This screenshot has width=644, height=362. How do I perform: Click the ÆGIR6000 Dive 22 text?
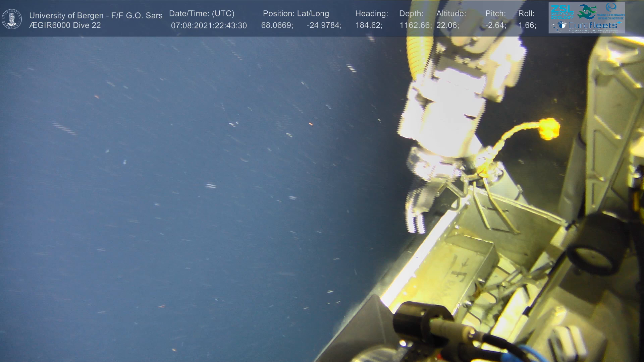pyautogui.click(x=65, y=25)
